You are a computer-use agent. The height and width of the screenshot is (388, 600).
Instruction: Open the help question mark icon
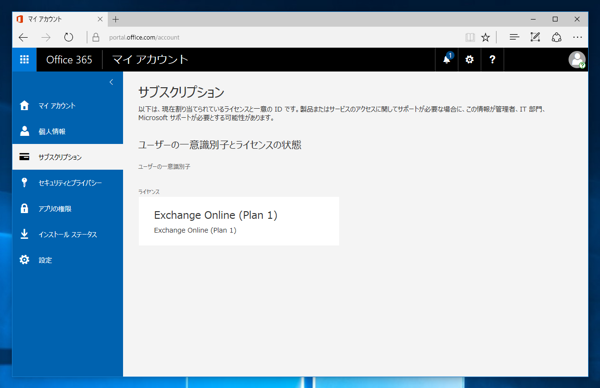tap(492, 59)
